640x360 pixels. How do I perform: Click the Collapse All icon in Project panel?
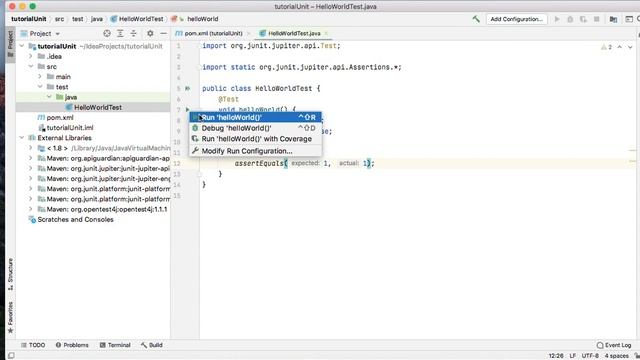pyautogui.click(x=133, y=33)
